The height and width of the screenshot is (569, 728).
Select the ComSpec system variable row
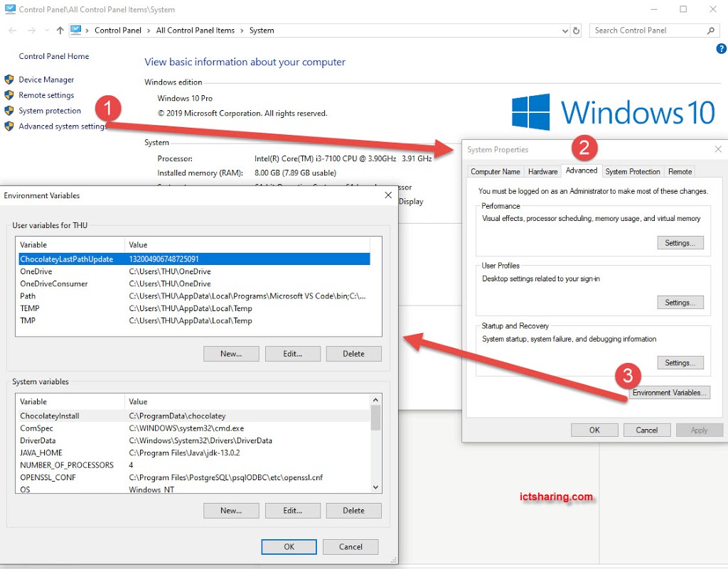(x=194, y=428)
